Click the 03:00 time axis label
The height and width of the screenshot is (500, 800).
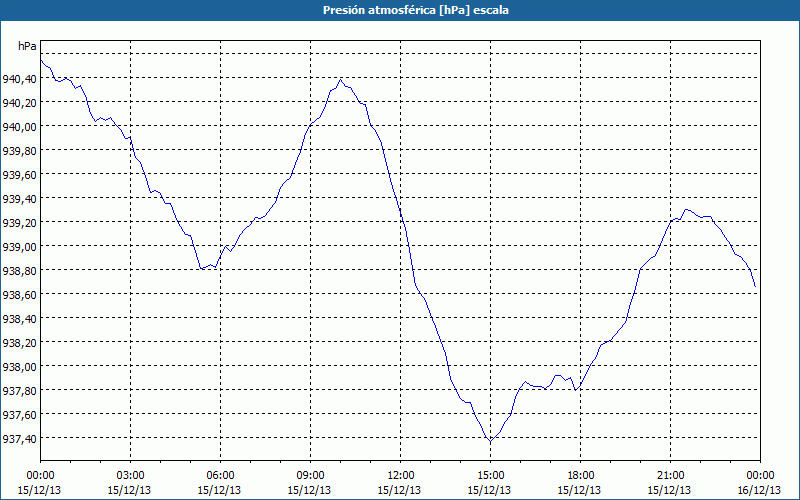131,476
